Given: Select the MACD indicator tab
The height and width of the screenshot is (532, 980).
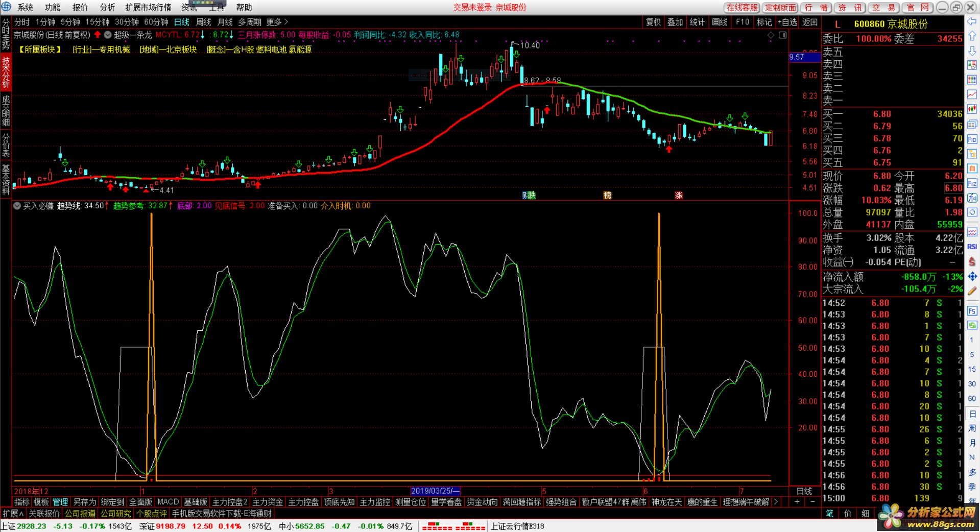Looking at the screenshot, I should 168,502.
